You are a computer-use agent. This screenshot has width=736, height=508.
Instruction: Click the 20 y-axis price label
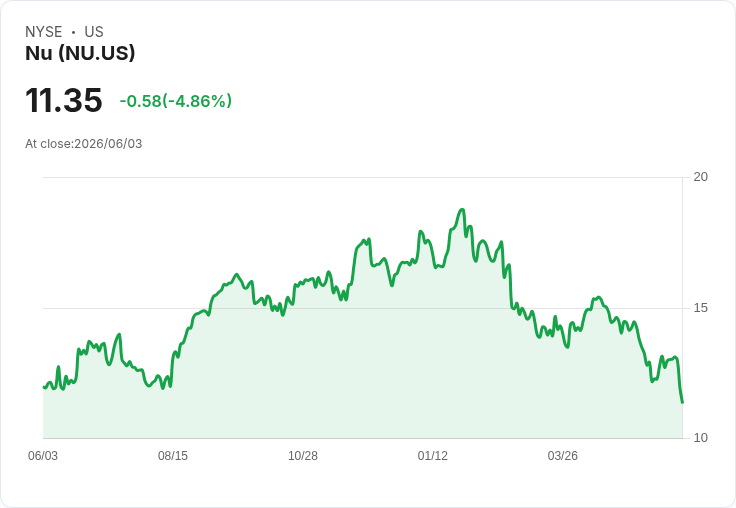pos(700,177)
